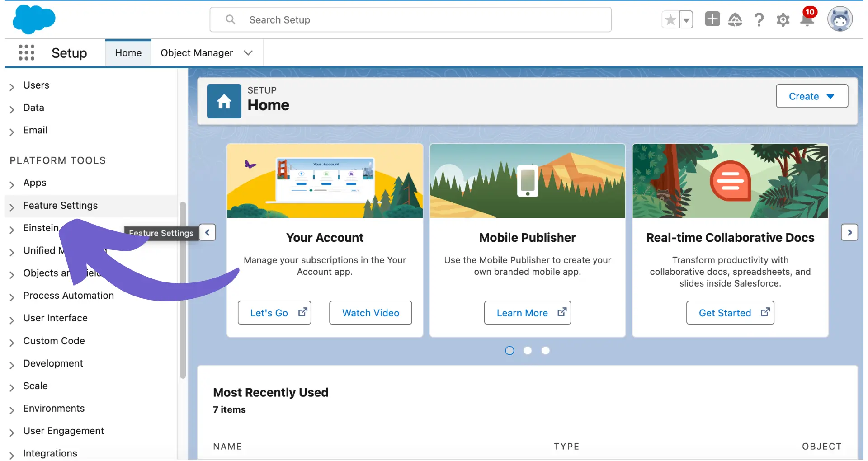Viewport: 868px width, 461px height.
Task: Click the sidebar vertical scrollbar
Action: [x=183, y=289]
